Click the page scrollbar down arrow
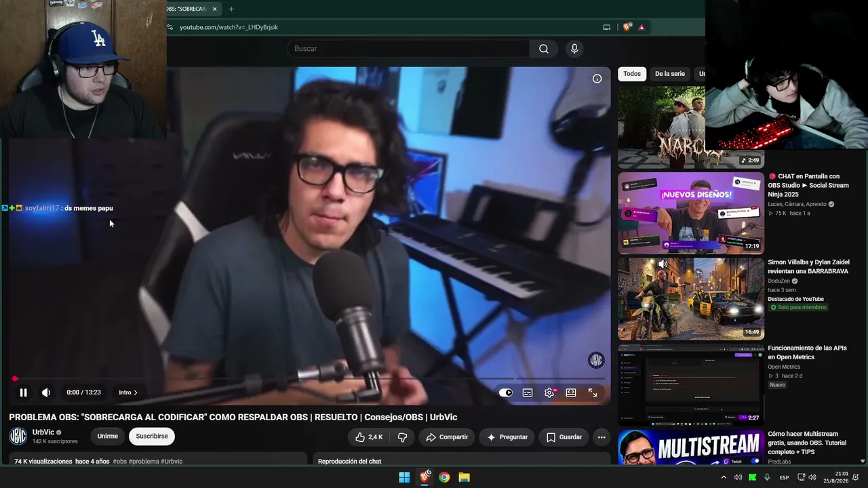Viewport: 868px width, 488px height. click(x=863, y=462)
